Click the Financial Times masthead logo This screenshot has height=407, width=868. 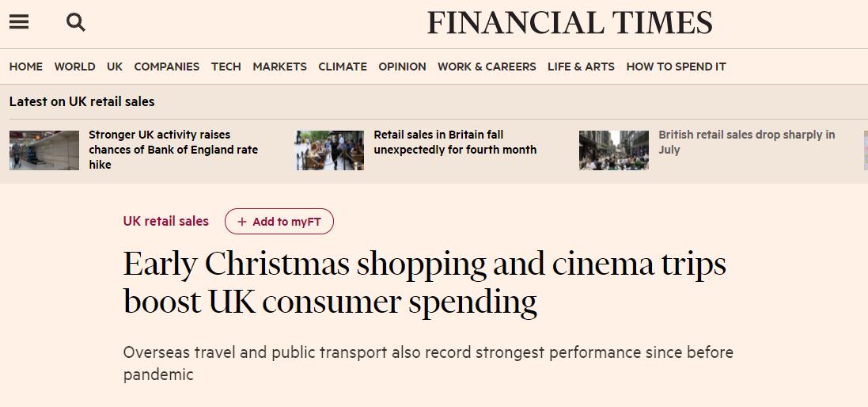(x=570, y=23)
